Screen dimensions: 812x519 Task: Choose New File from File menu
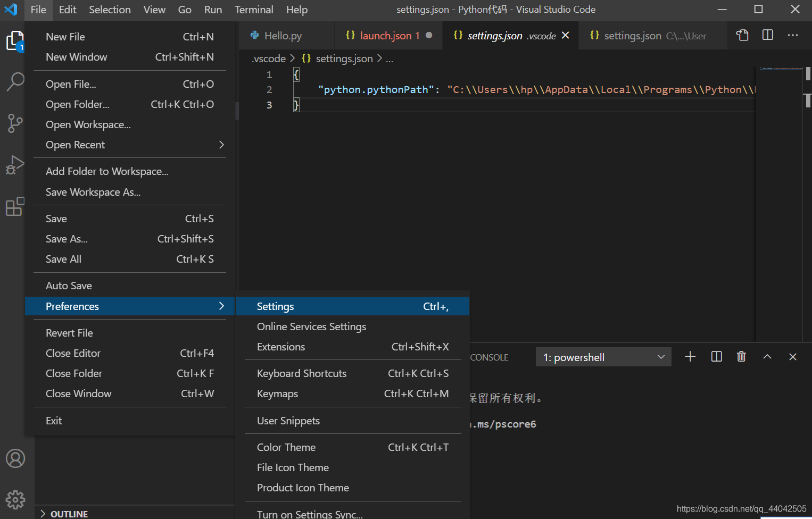pos(130,37)
